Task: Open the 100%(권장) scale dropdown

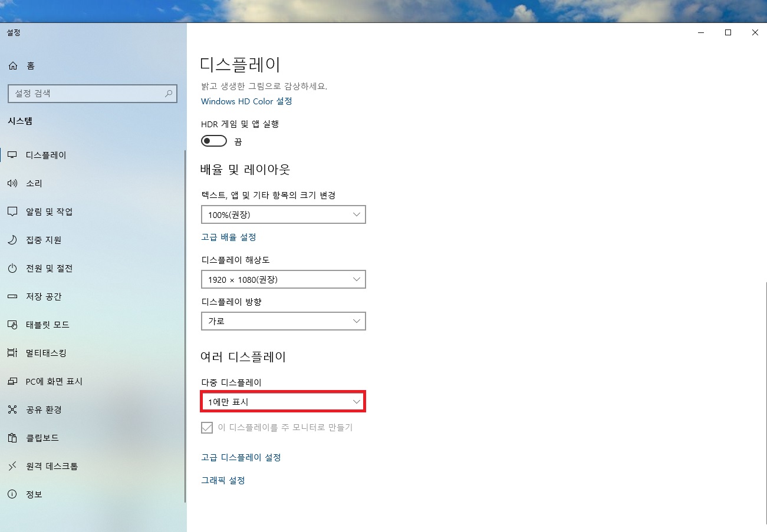Action: 284,214
